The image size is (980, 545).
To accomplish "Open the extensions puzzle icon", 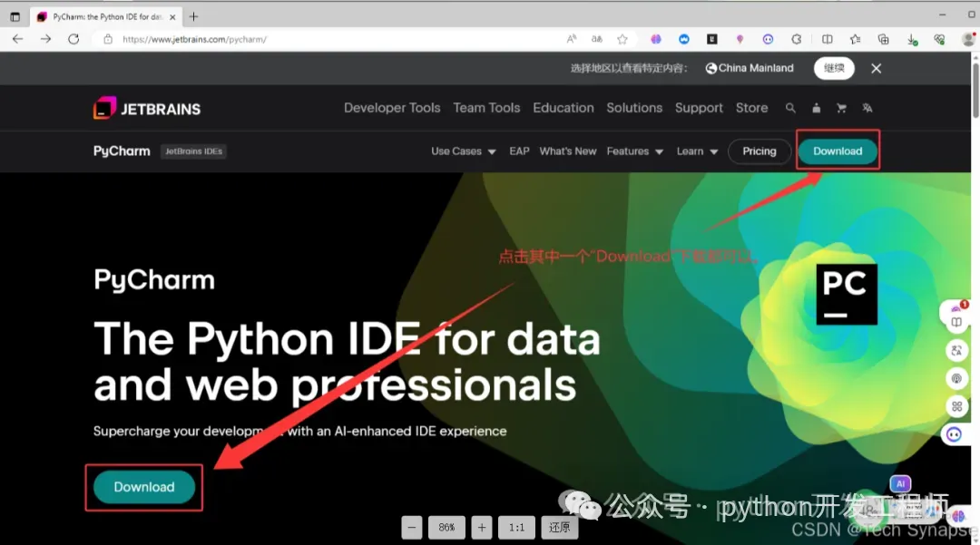I will click(x=797, y=39).
